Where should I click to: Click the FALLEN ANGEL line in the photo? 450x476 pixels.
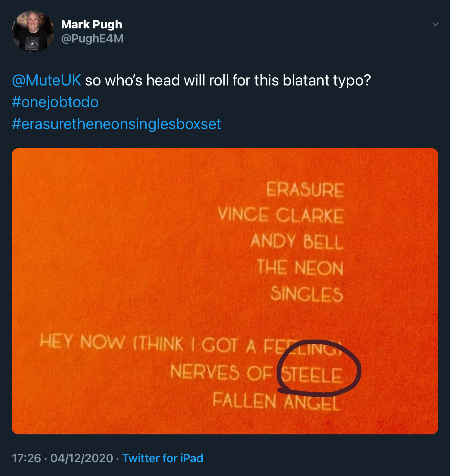click(277, 401)
